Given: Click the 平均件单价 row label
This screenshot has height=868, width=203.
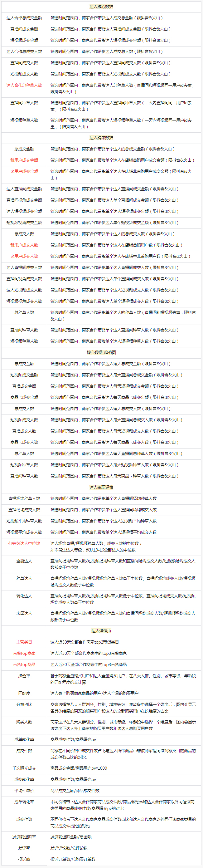Looking at the screenshot, I should click(x=24, y=791).
